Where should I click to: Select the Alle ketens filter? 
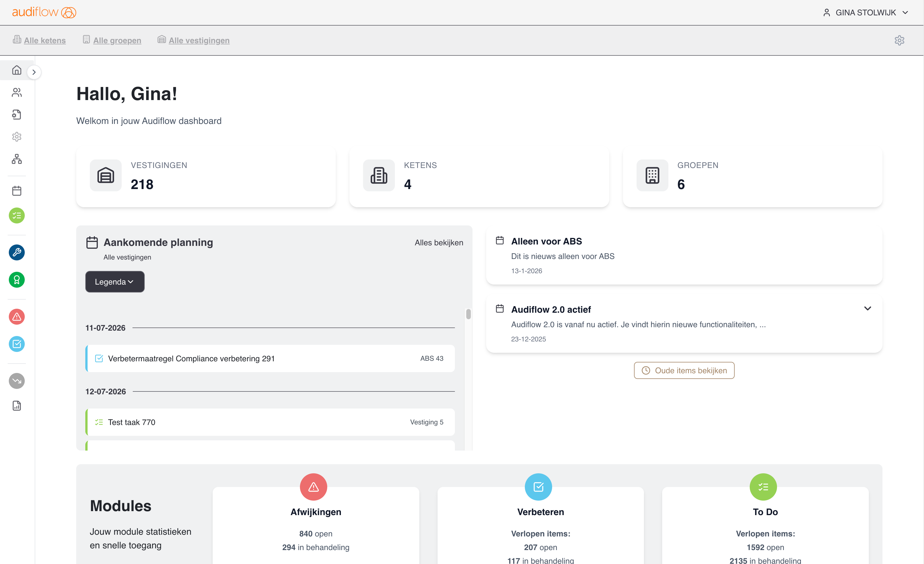tap(39, 40)
